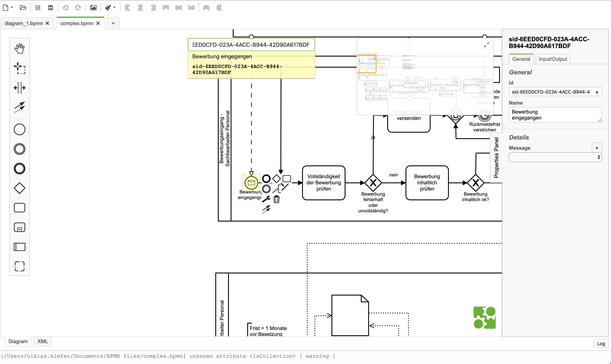Select the General properties tab
The width and height of the screenshot is (611, 364).
pyautogui.click(x=521, y=59)
